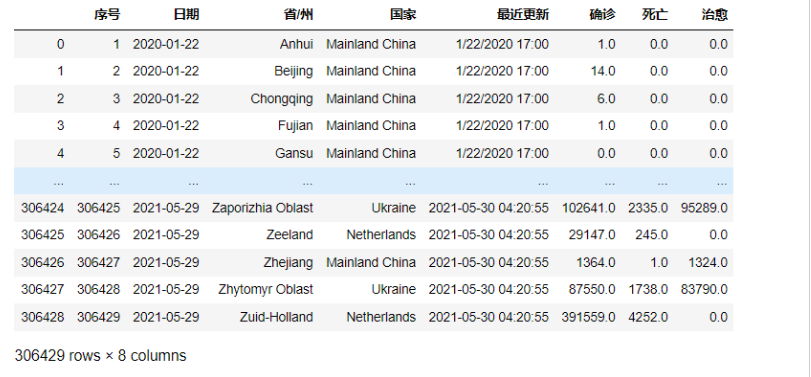The height and width of the screenshot is (377, 811).
Task: Click the 死亡 column header
Action: (655, 15)
